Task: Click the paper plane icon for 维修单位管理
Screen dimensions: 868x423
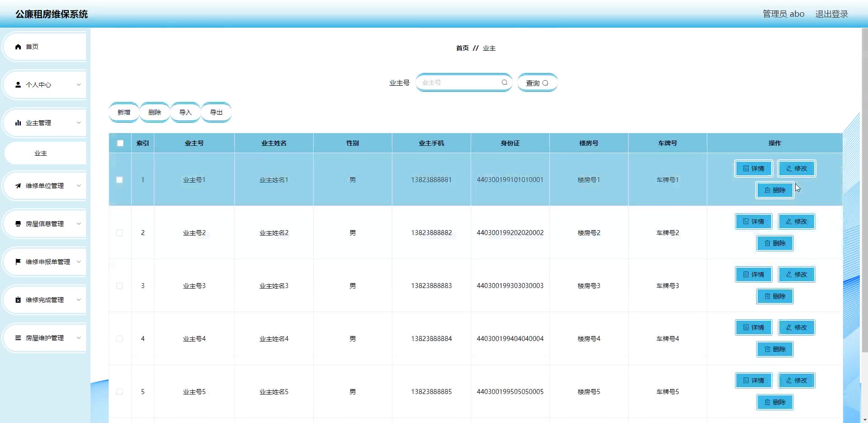Action: [18, 186]
